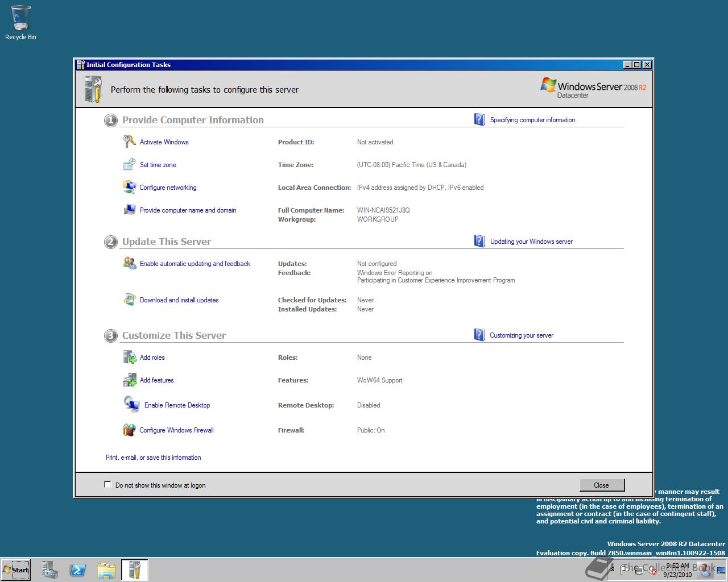This screenshot has width=728, height=582.
Task: Open Download and install updates link
Action: pyautogui.click(x=179, y=300)
